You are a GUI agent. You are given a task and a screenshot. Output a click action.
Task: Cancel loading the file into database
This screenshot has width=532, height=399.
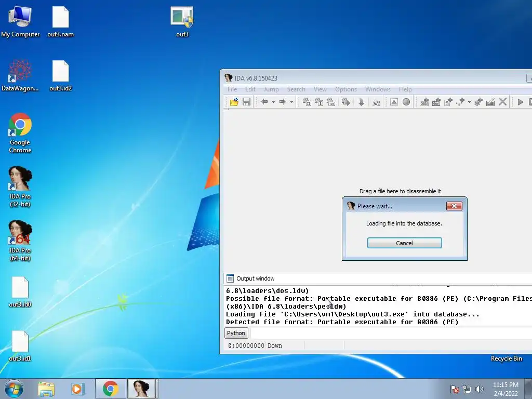click(x=404, y=243)
